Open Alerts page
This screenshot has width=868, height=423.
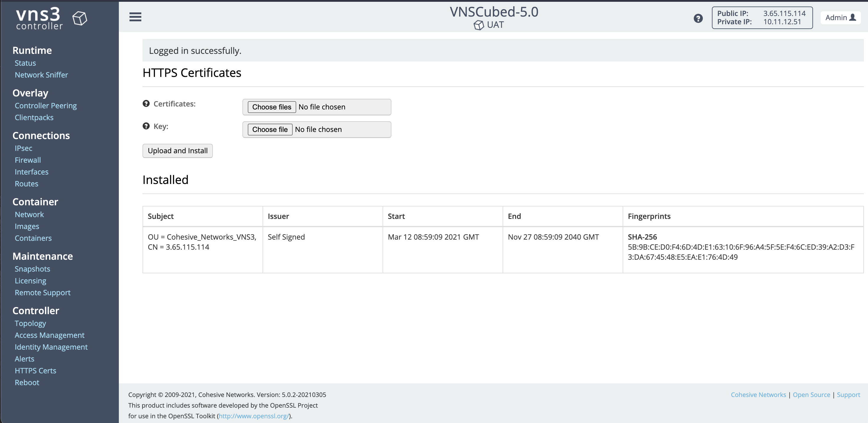(x=25, y=359)
